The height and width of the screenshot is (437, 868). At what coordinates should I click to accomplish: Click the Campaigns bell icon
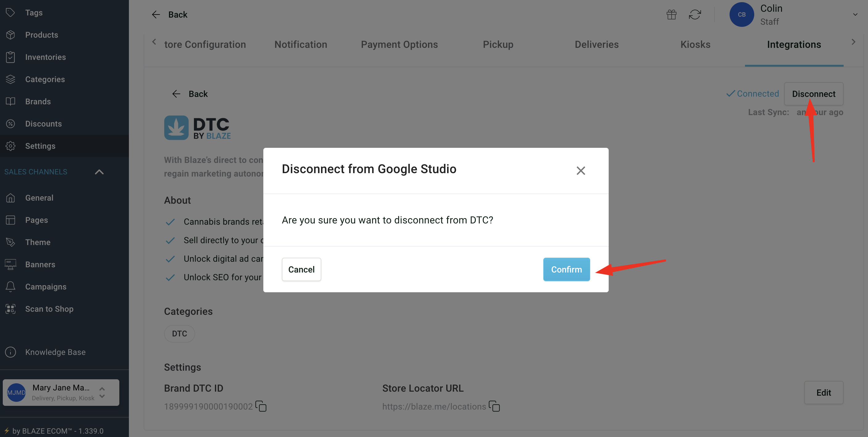[x=10, y=287]
